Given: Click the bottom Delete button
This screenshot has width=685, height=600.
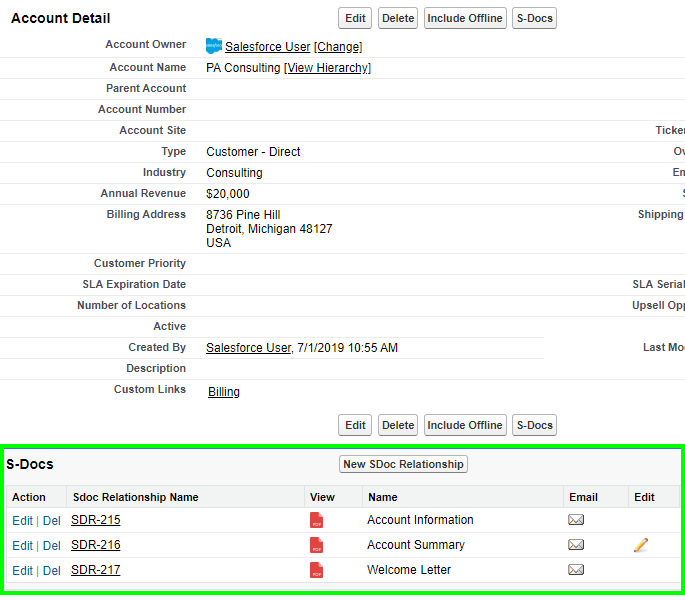Looking at the screenshot, I should click(x=398, y=425).
